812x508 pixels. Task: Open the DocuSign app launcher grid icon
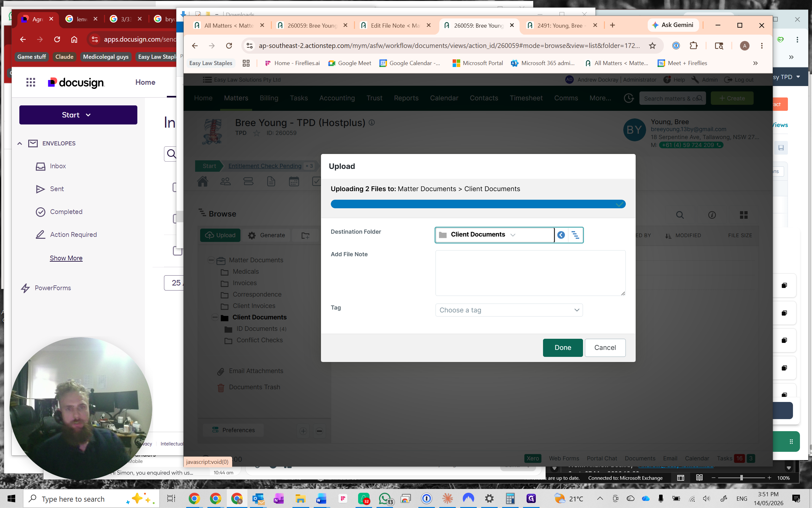[x=30, y=82]
